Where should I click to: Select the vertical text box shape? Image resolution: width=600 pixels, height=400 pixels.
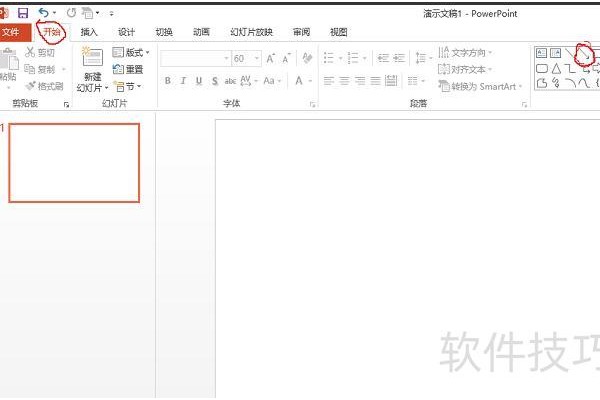click(555, 53)
